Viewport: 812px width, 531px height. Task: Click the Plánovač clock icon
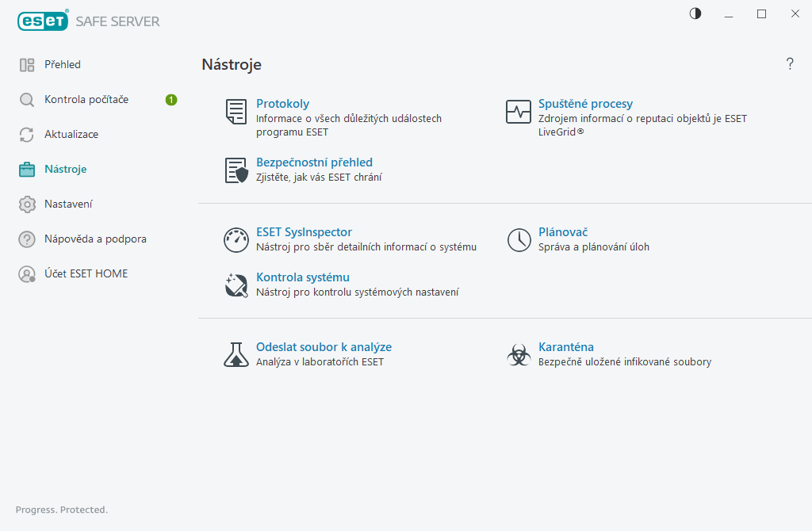(519, 240)
